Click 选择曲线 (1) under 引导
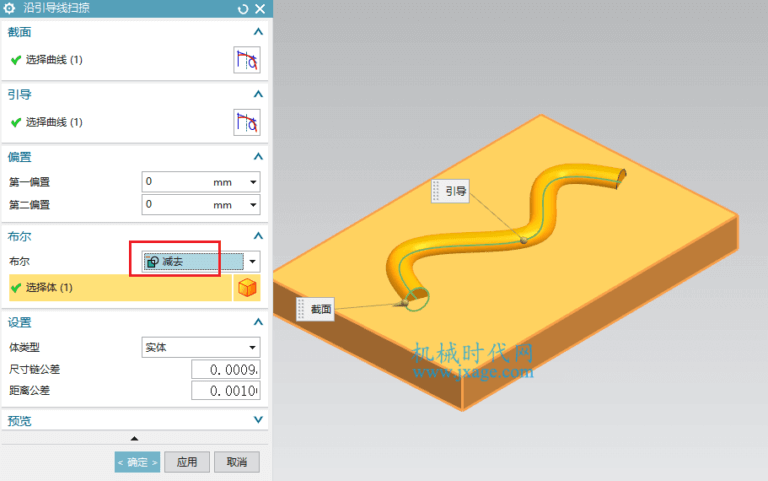 (x=54, y=122)
